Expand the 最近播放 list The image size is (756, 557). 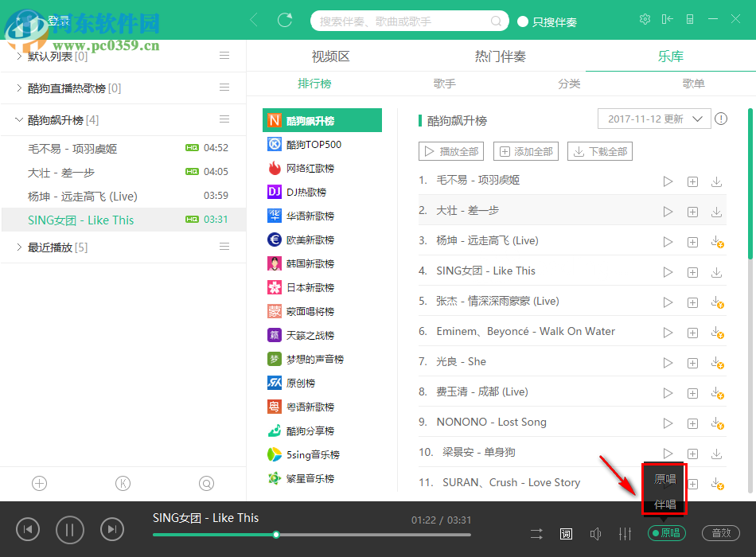pos(19,247)
